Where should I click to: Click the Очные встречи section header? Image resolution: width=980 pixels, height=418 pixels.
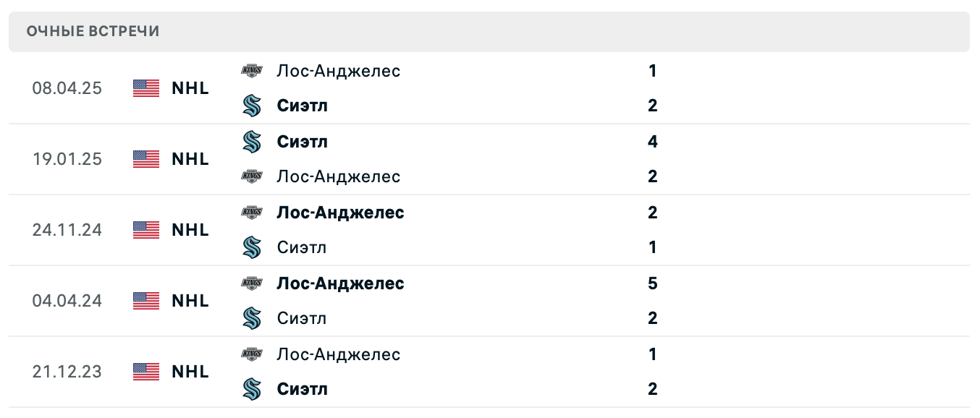click(93, 31)
